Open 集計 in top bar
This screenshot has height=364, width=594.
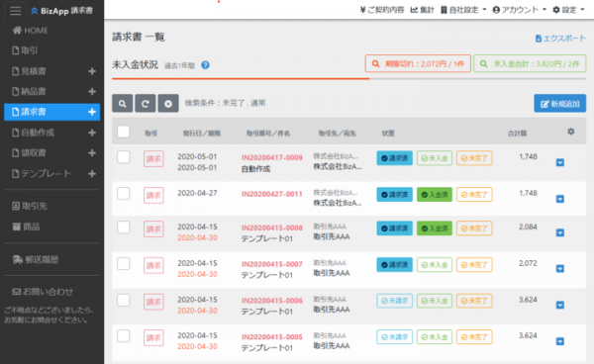pos(423,10)
